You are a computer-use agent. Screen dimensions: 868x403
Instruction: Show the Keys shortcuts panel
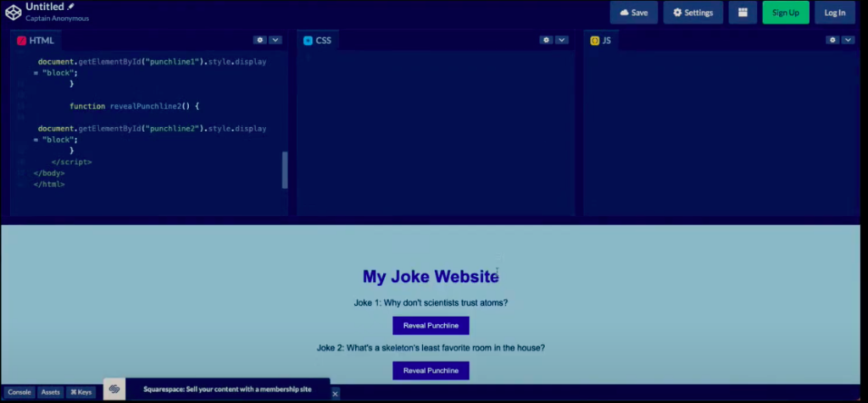(x=81, y=392)
